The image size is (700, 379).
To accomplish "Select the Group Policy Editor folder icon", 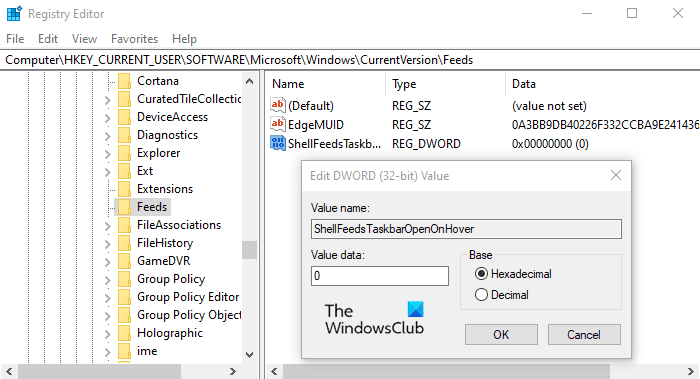I will [x=125, y=297].
